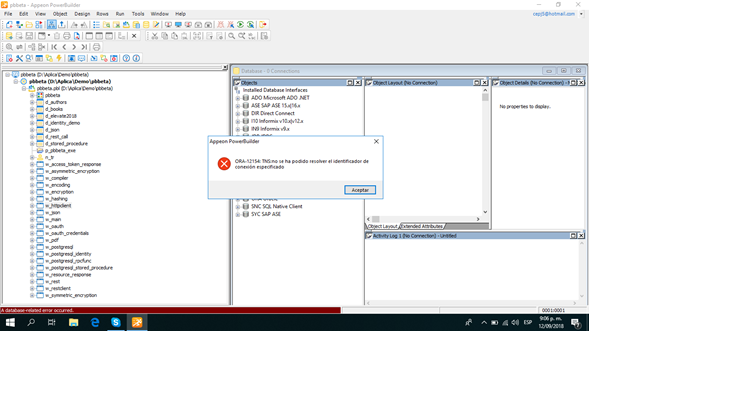Click the help question mark toolbar icon
The image size is (739, 412).
tap(126, 58)
